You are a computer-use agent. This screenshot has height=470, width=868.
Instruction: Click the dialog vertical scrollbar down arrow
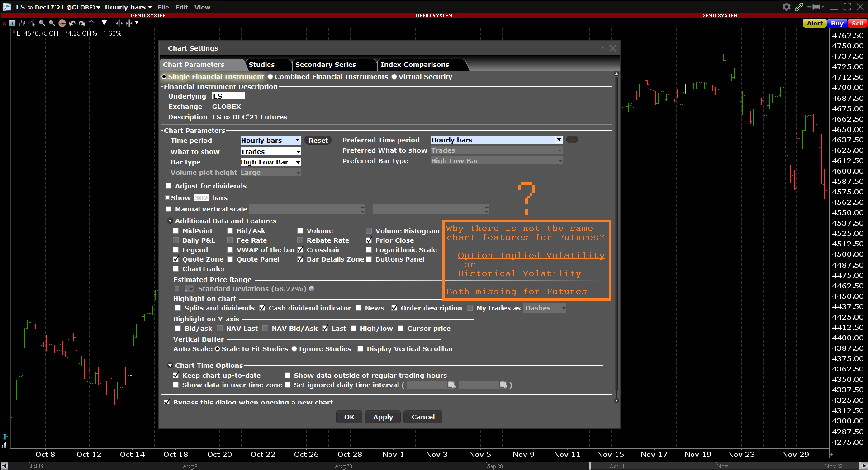(616, 400)
